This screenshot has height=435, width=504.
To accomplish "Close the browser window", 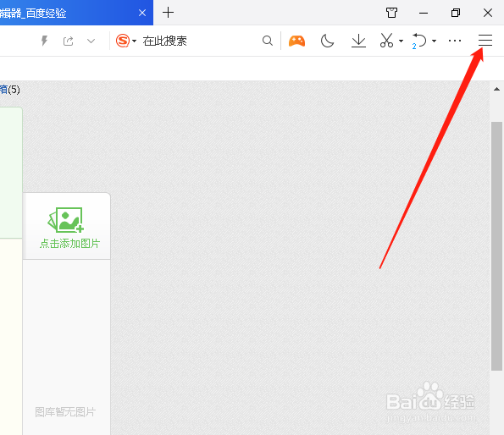I will (488, 13).
